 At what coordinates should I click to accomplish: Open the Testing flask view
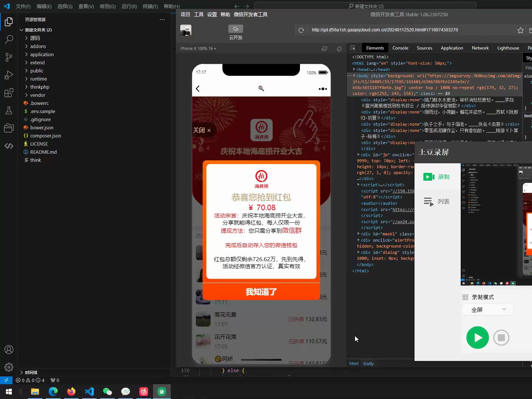pyautogui.click(x=9, y=110)
